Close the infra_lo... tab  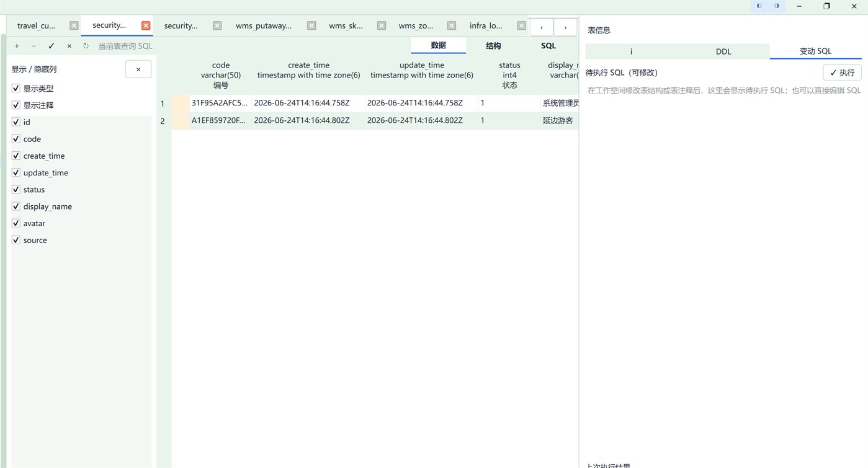coord(522,25)
